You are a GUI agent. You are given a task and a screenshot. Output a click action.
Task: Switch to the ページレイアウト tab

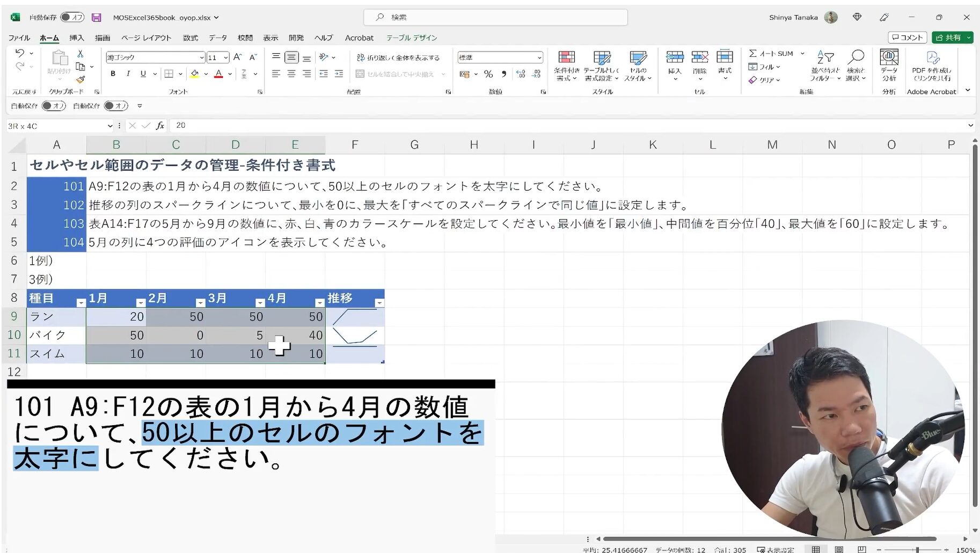[146, 38]
